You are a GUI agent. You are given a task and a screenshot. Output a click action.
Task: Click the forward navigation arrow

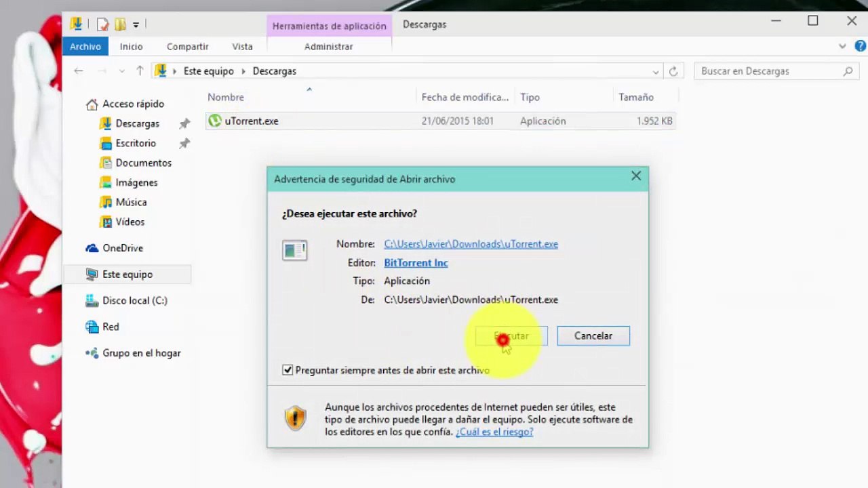(102, 70)
